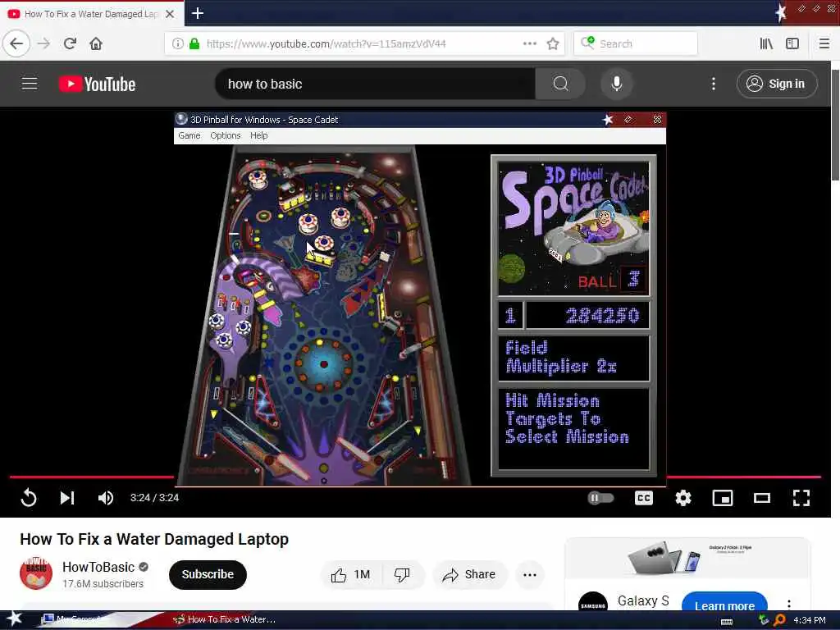Go to YouTube home via logo
This screenshot has height=630, width=840.
click(x=97, y=84)
